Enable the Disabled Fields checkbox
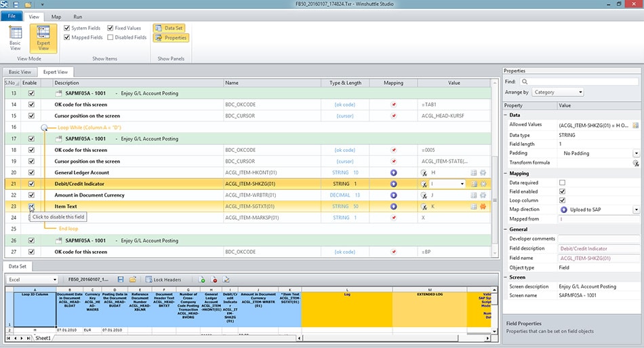The height and width of the screenshot is (348, 644). pos(110,37)
